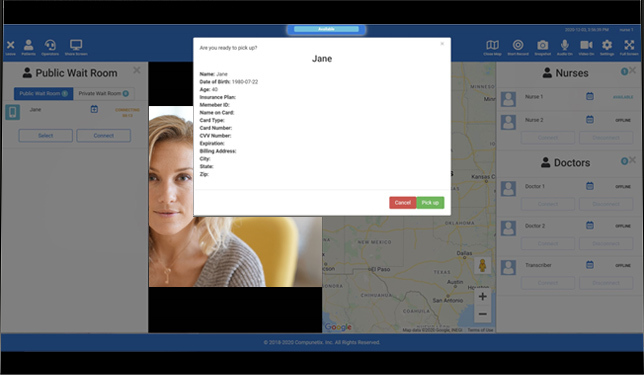
Task: Zoom out the map with minus button
Action: pyautogui.click(x=483, y=314)
